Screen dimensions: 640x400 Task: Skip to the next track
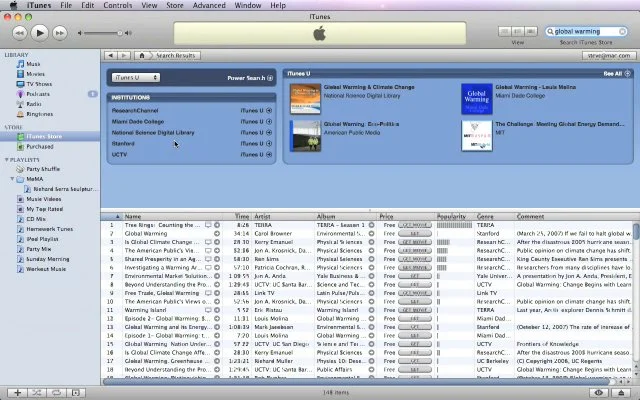coord(60,33)
